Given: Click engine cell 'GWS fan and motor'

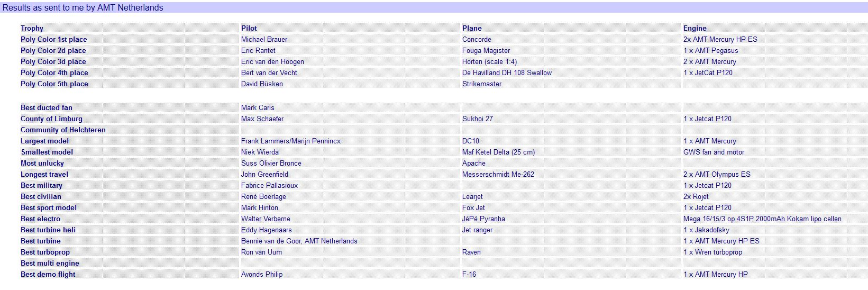Looking at the screenshot, I should click(714, 152).
